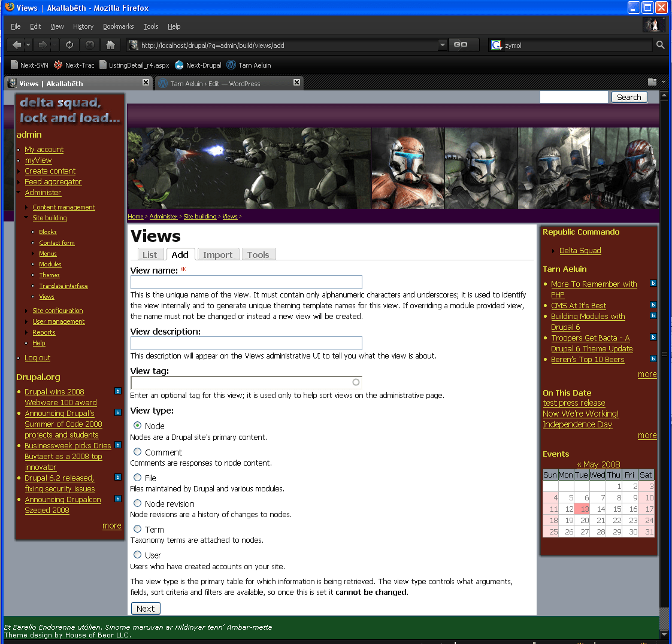
Task: Open the Tools menu in menu bar
Action: pos(151,26)
